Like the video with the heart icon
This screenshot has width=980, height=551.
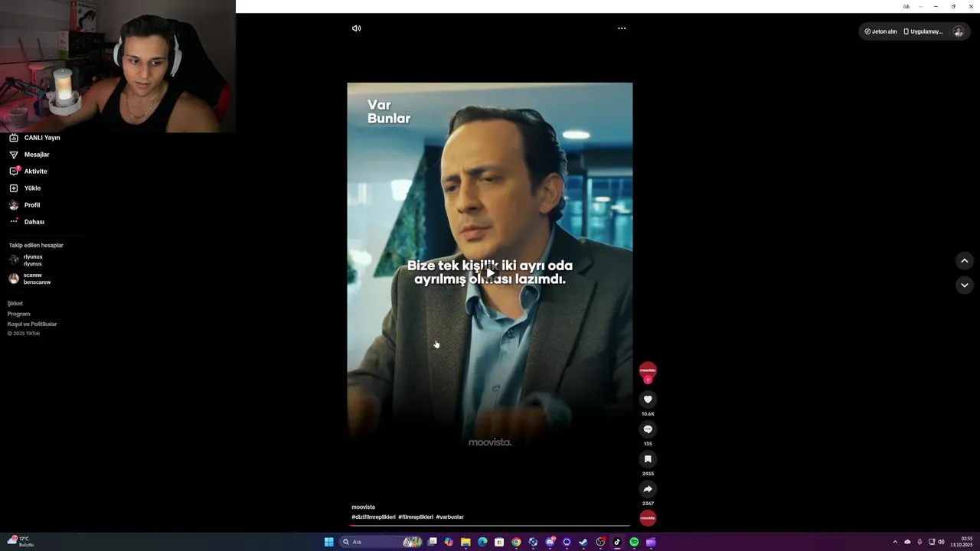click(x=648, y=399)
